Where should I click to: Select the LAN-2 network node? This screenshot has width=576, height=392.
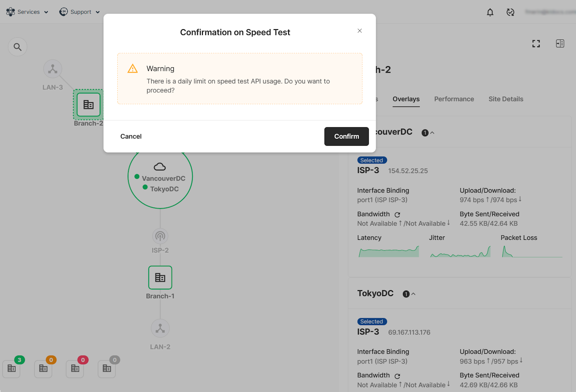tap(160, 328)
